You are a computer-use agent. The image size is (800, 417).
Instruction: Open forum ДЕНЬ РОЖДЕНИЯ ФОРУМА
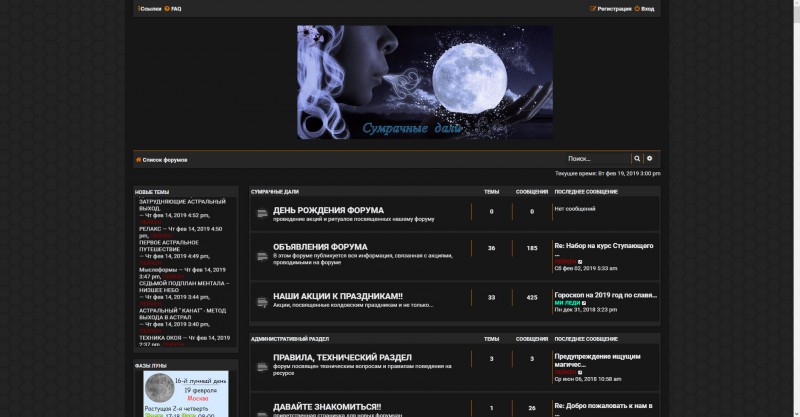(328, 210)
